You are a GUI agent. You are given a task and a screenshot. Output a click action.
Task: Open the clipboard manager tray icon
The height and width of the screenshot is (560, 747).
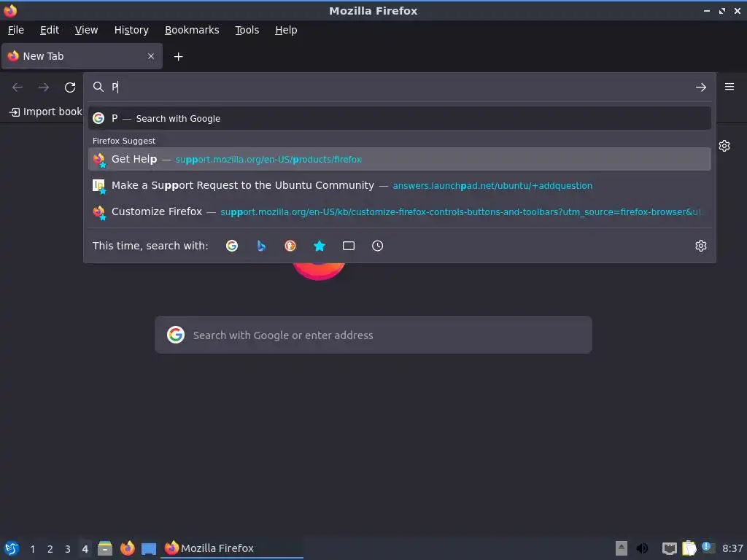click(689, 548)
